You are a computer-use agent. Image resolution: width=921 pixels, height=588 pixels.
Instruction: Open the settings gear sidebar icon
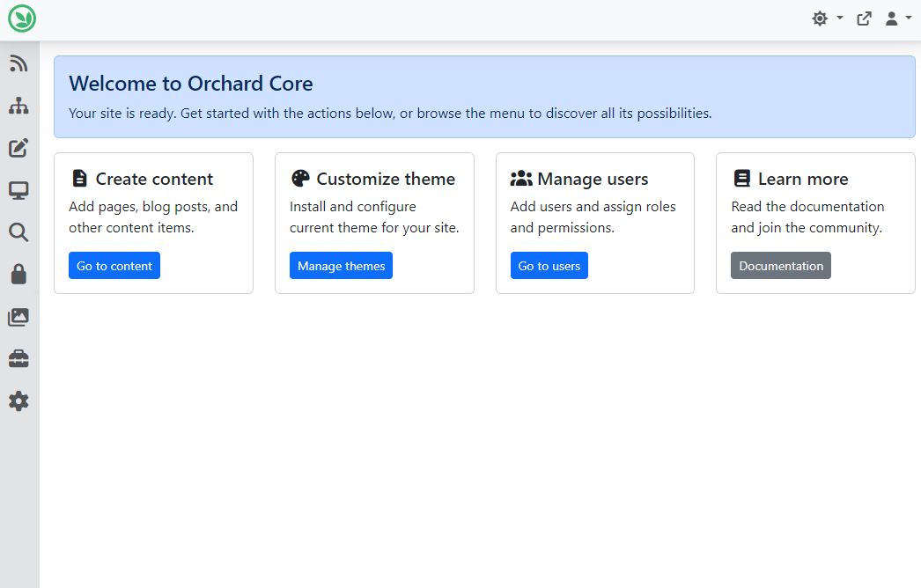tap(18, 401)
